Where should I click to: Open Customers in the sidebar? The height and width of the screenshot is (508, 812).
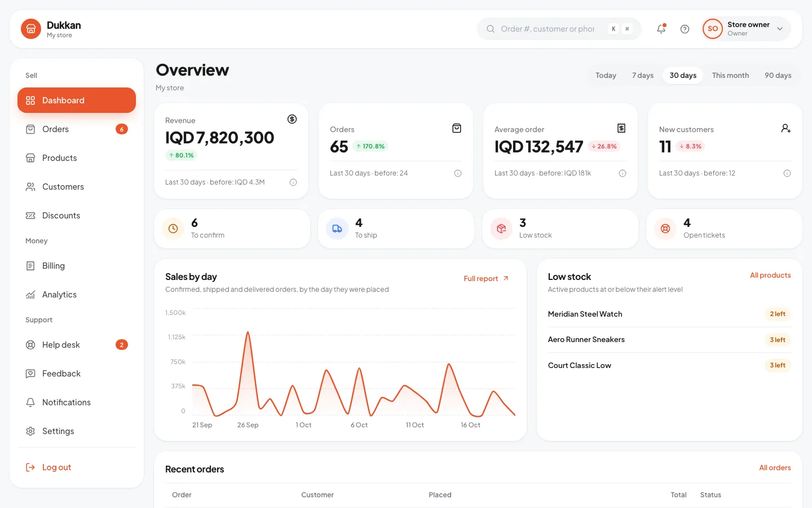click(x=77, y=187)
